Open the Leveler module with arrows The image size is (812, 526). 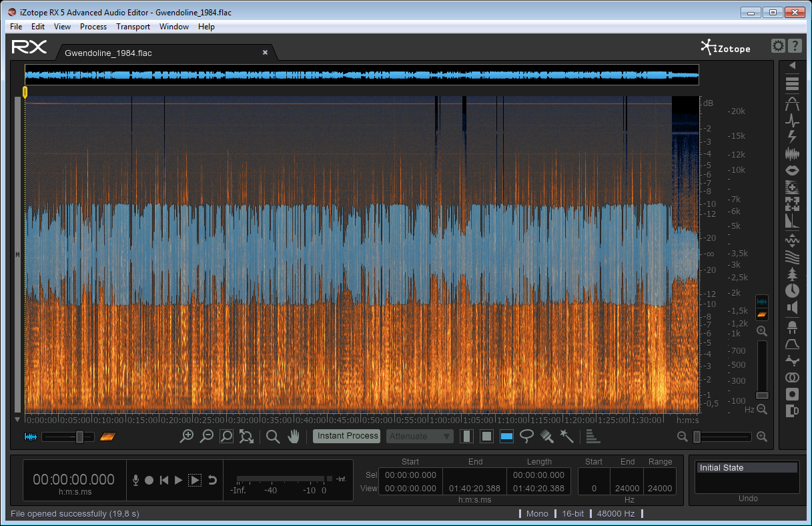792,239
